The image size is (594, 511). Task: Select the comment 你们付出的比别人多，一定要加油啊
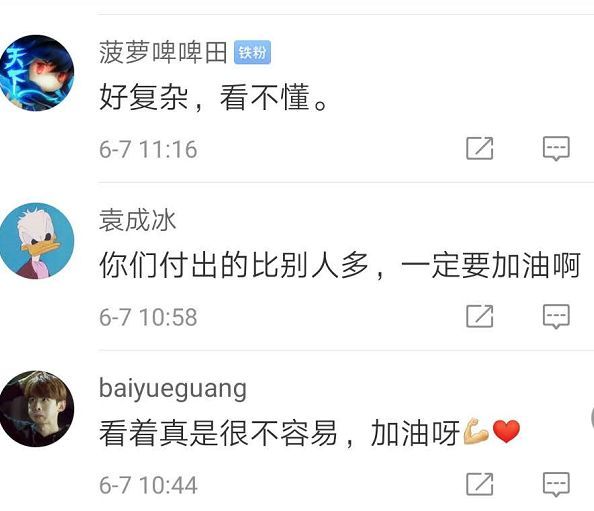(x=340, y=265)
